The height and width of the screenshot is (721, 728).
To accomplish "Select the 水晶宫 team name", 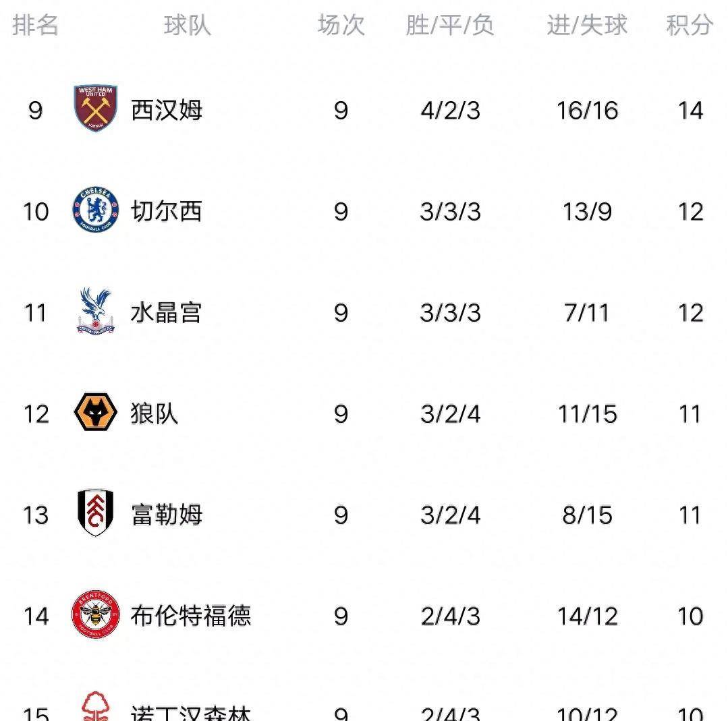I will 166,312.
